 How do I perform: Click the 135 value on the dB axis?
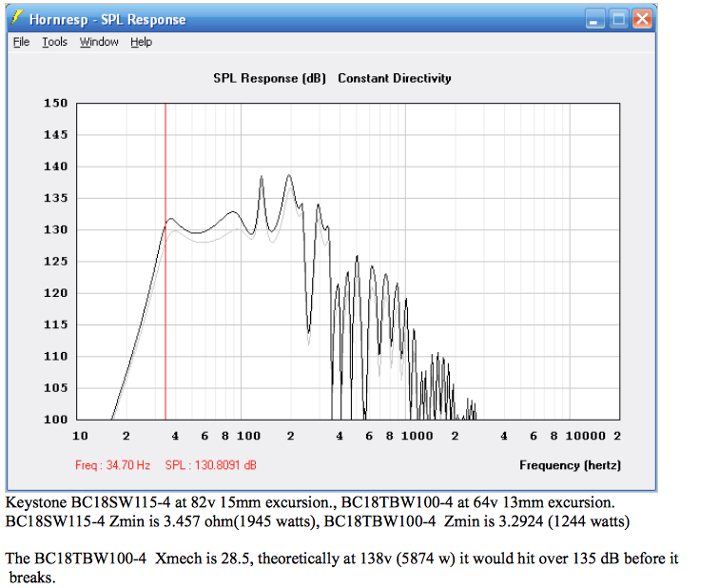click(55, 198)
